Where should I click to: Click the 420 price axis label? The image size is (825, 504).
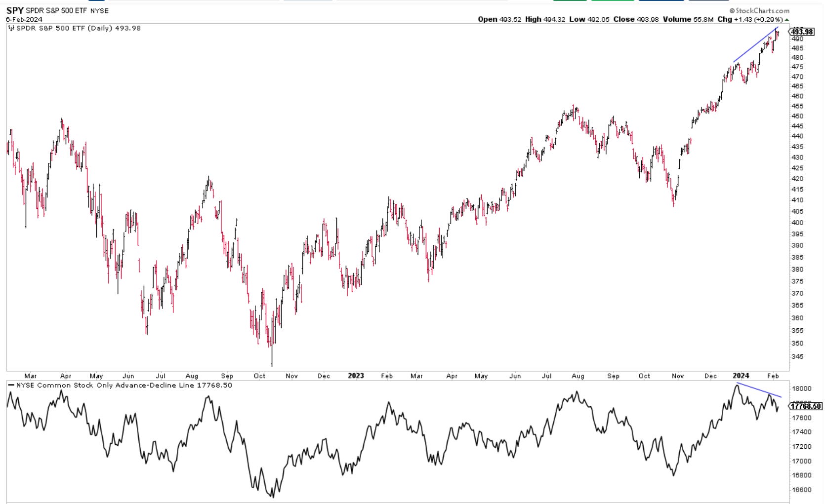click(x=797, y=179)
